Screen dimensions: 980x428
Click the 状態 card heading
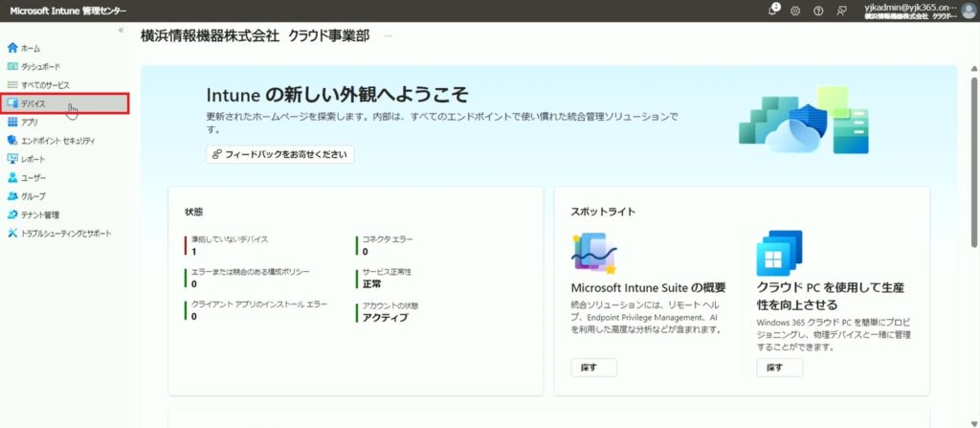[x=193, y=212]
